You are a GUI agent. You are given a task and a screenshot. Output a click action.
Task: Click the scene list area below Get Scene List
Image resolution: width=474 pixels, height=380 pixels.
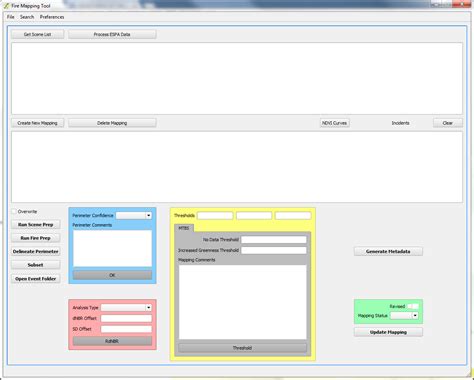(x=237, y=78)
